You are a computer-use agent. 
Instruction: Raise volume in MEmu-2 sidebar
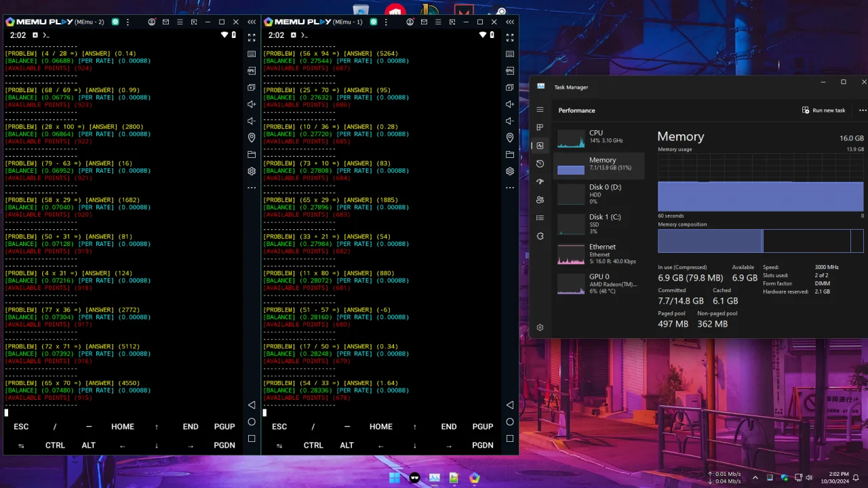tap(252, 104)
